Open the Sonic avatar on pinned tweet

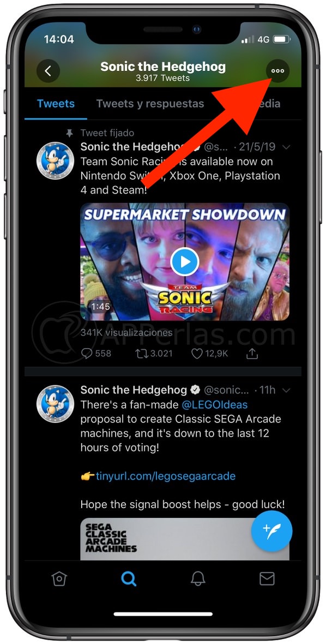coord(56,160)
